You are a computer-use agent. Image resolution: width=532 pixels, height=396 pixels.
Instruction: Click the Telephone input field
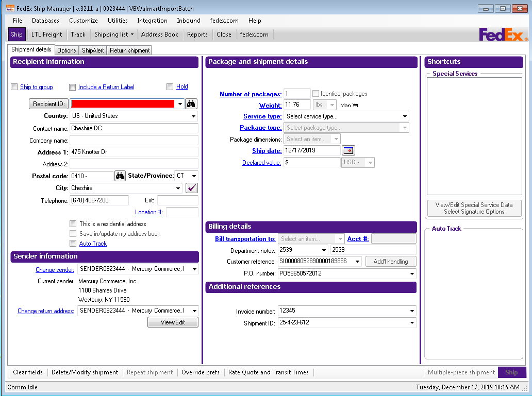pyautogui.click(x=99, y=200)
